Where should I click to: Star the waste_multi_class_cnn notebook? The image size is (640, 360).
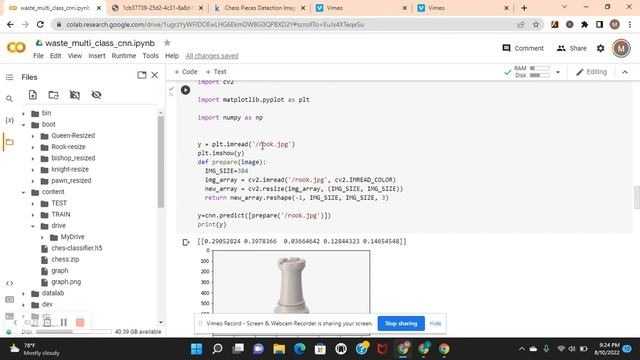click(x=167, y=43)
